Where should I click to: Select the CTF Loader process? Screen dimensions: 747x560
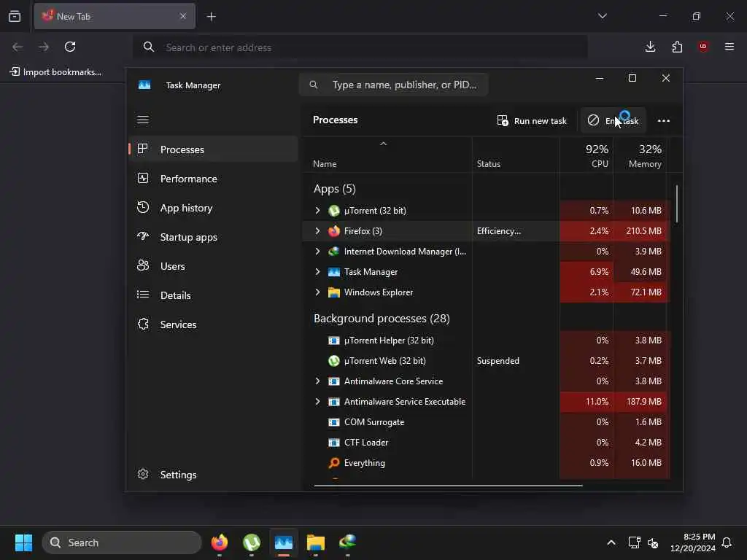486,443
